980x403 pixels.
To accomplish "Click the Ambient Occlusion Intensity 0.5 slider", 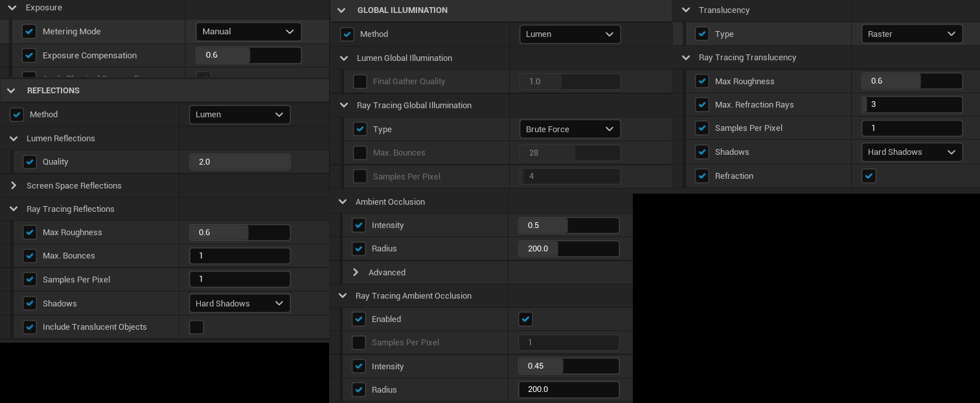I will coord(568,225).
